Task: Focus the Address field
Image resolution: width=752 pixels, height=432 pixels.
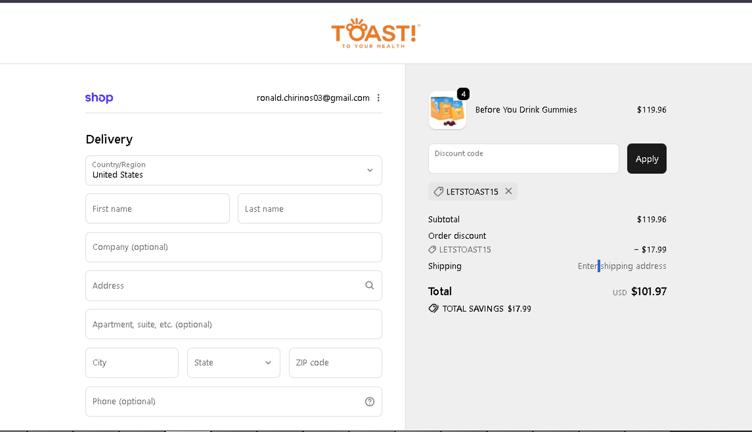Action: (234, 286)
